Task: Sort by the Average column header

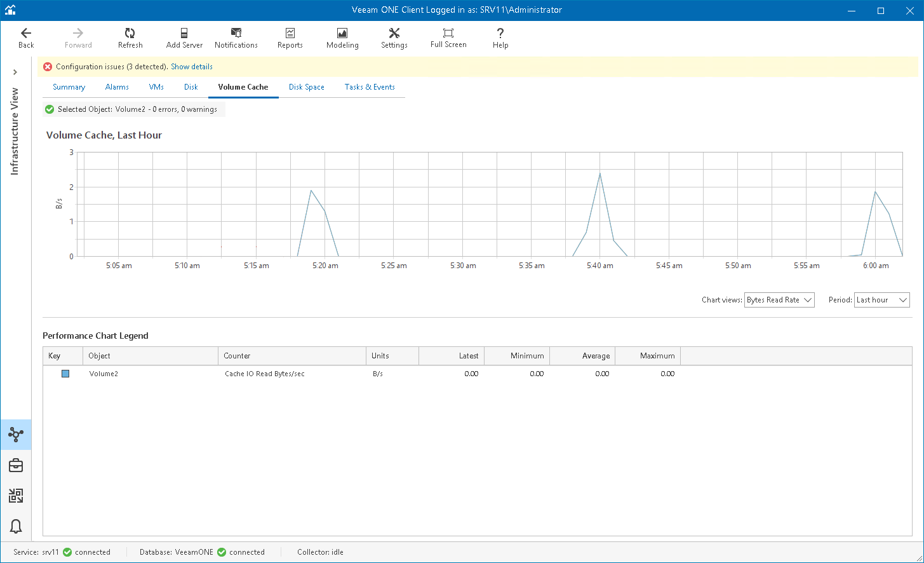Action: click(582, 356)
